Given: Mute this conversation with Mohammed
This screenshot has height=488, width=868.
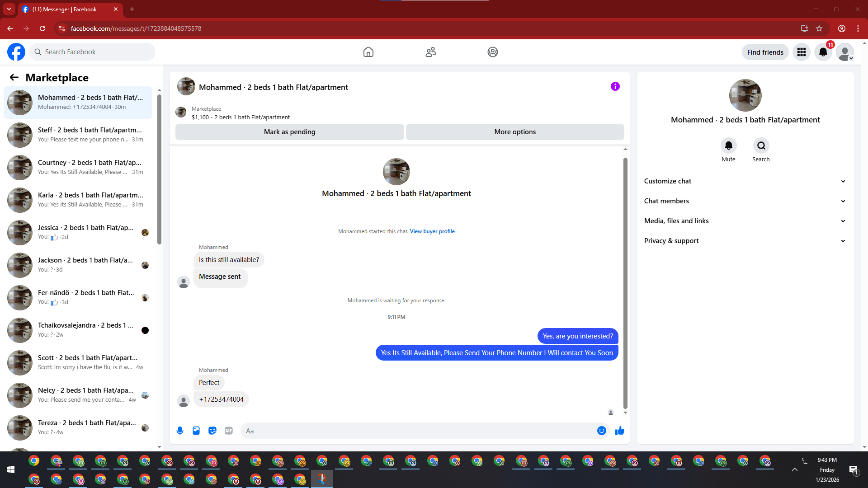Looking at the screenshot, I should [728, 146].
